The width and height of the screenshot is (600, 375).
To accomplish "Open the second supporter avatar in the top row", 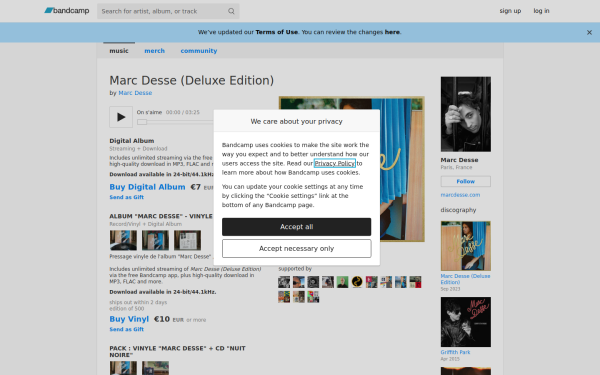I will 298,282.
